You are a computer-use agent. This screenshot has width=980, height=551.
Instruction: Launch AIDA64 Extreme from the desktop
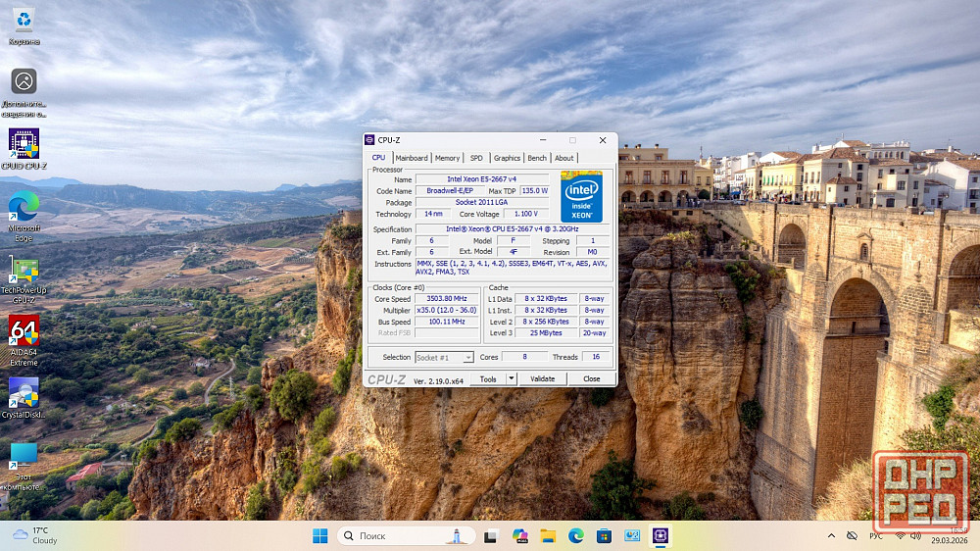click(x=24, y=331)
